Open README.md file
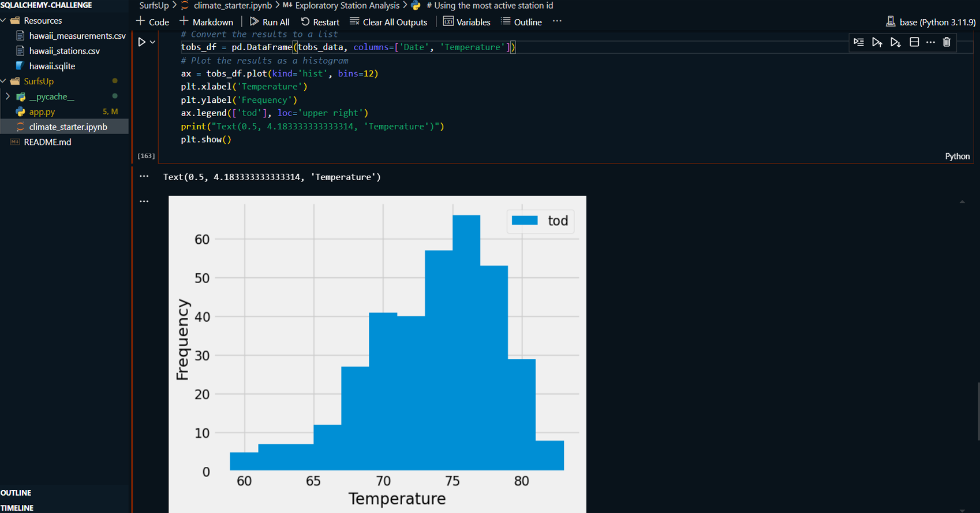 (47, 142)
